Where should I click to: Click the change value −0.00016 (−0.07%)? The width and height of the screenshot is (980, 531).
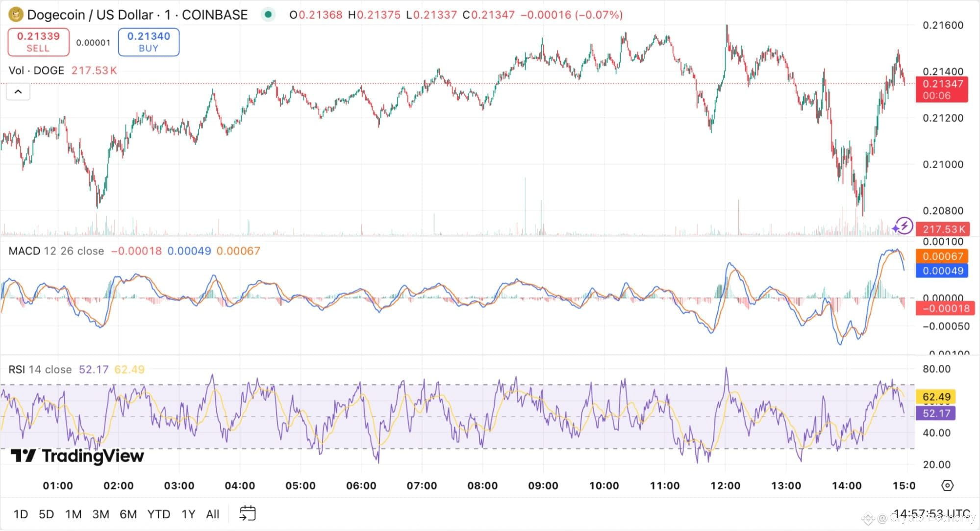572,15
